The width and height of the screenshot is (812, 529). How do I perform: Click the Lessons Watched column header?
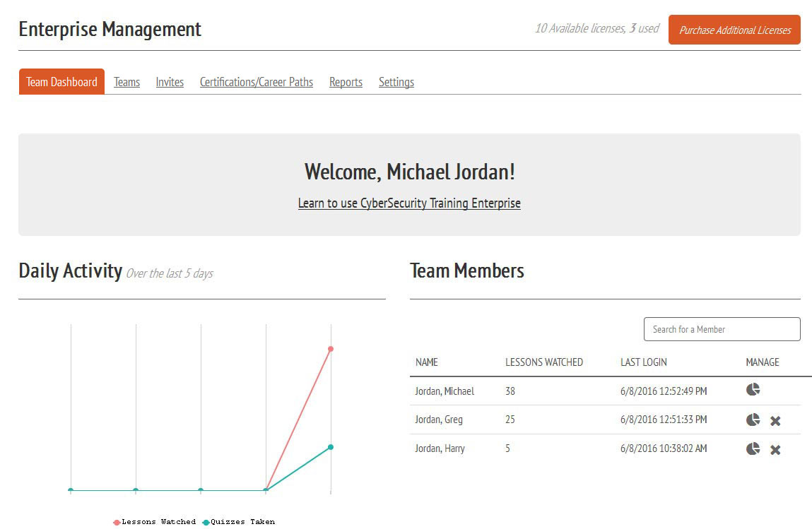pos(543,362)
